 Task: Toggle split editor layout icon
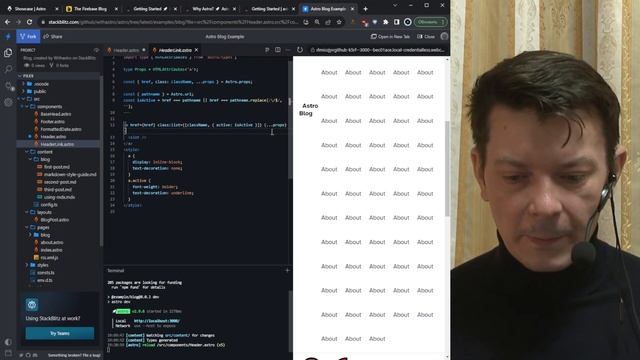(278, 50)
